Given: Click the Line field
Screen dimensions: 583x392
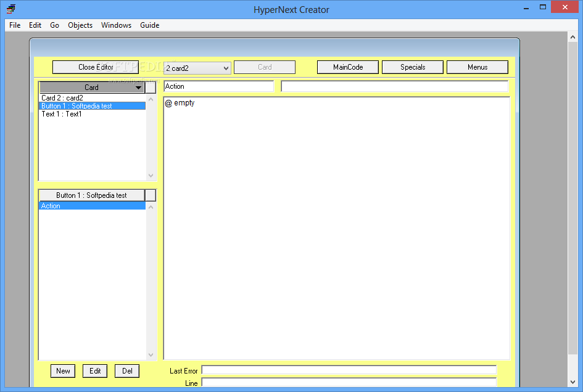Looking at the screenshot, I should (349, 382).
